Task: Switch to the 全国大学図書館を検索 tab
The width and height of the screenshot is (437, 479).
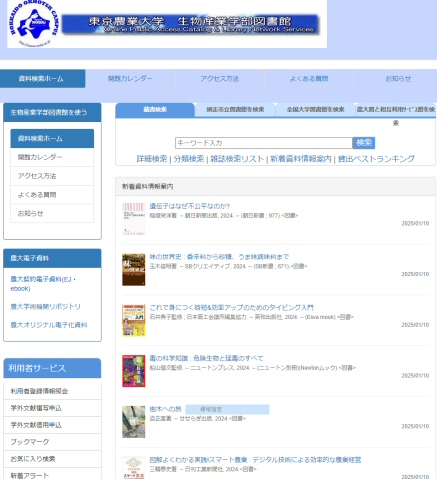Action: click(x=315, y=110)
